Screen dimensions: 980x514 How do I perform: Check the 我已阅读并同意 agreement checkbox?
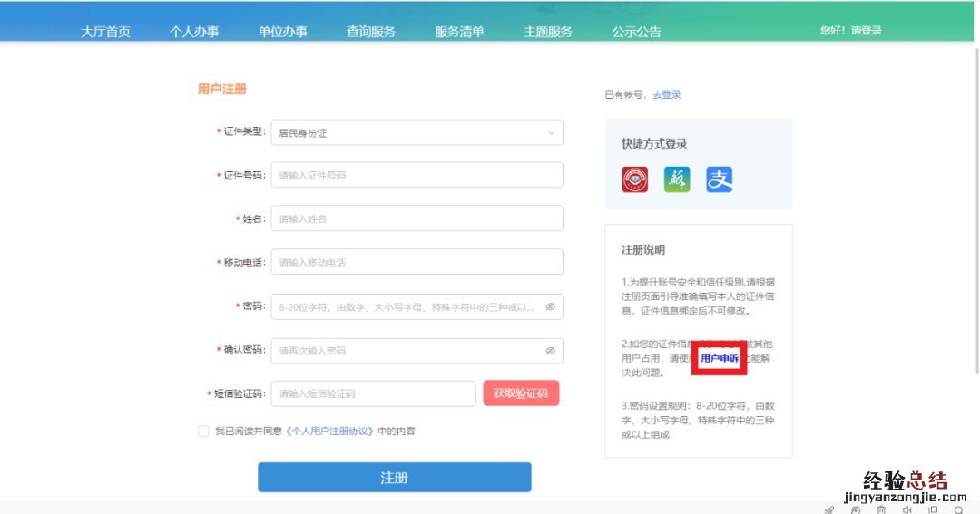203,432
